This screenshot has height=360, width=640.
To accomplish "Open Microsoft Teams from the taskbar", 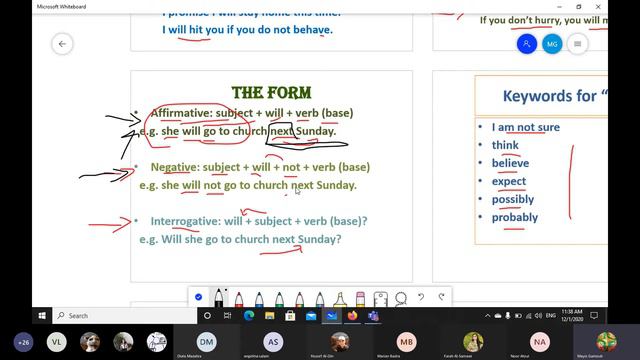I will [x=373, y=316].
